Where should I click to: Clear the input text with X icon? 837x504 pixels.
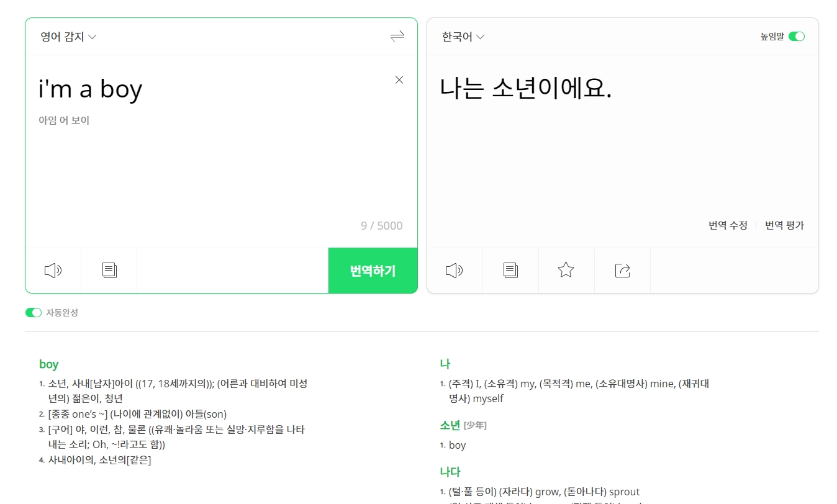(x=399, y=79)
